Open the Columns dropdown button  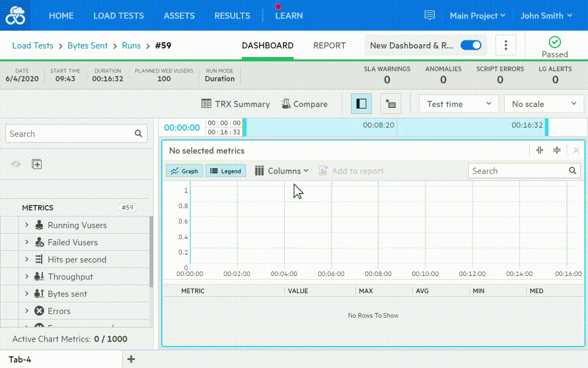point(281,171)
